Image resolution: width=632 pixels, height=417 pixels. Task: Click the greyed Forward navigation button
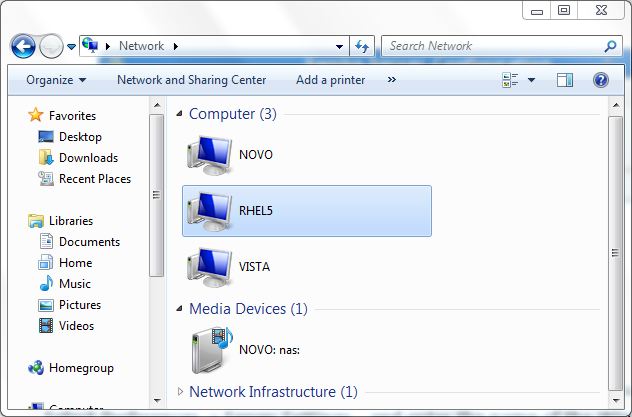point(51,46)
